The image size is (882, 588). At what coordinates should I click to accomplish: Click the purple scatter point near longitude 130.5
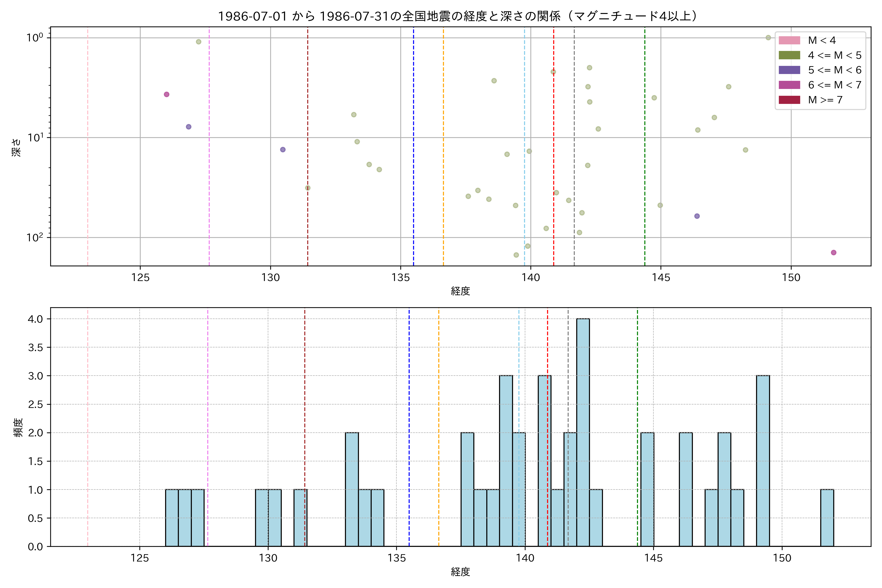coord(283,150)
